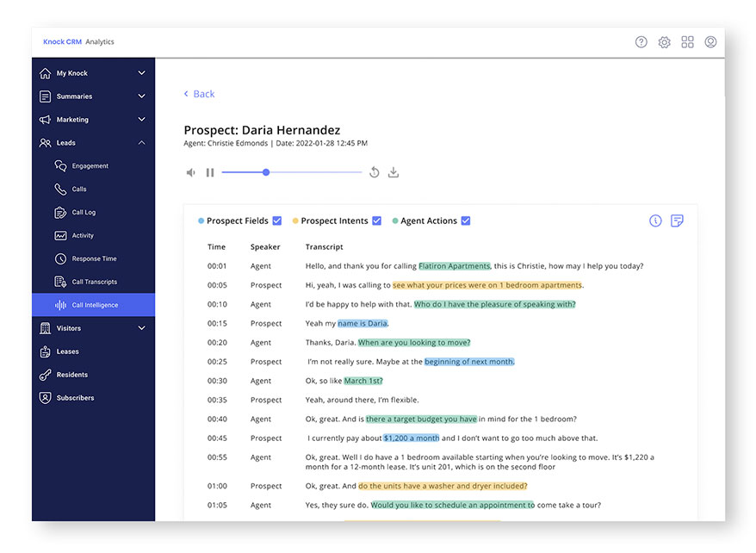Screen dimensions: 756x553
Task: Click the Analytics label in header
Action: [x=100, y=42]
